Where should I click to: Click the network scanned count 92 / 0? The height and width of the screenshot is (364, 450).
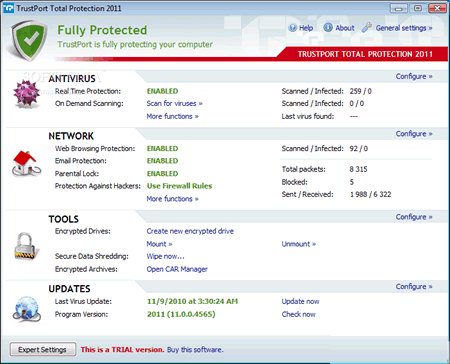(359, 148)
